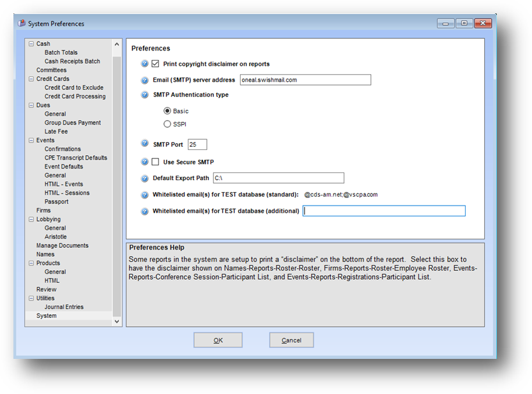Screen dimensions: 532x394
Task: Open HTML - Sessions preferences
Action: 67,193
